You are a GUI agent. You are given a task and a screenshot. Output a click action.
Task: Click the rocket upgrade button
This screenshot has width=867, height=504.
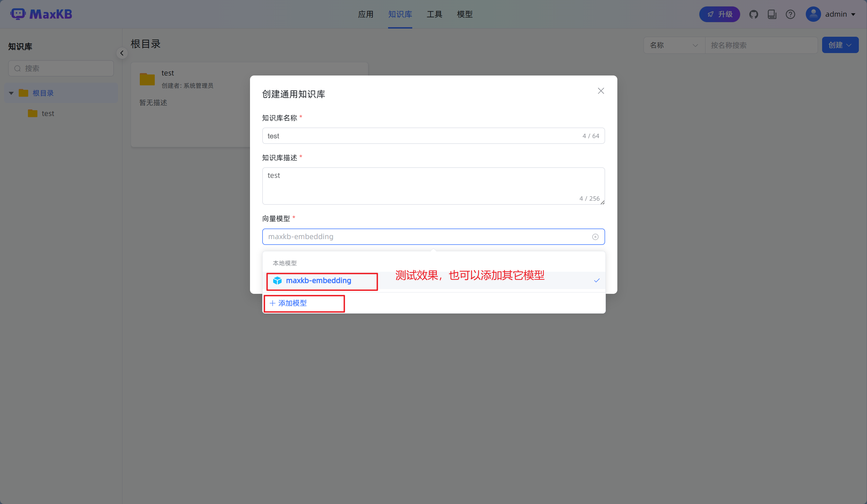click(x=719, y=14)
